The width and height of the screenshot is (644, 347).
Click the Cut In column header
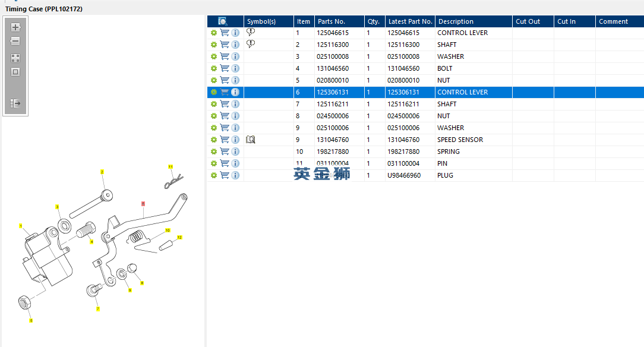point(574,21)
